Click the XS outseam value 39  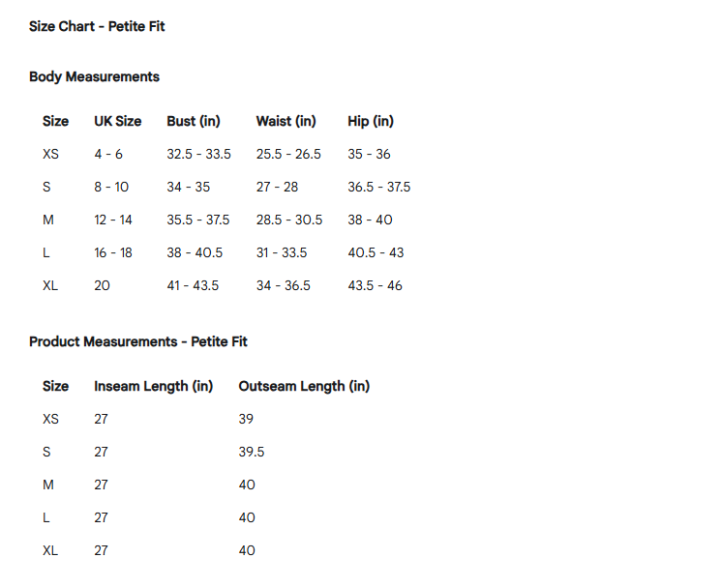coord(246,419)
